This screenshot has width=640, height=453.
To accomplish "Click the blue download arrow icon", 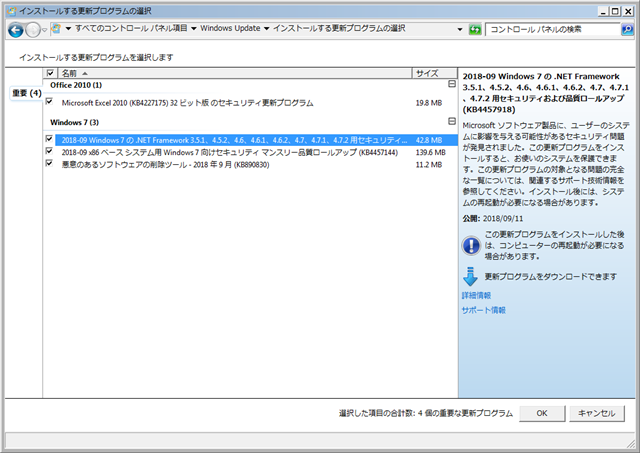I will tap(471, 276).
